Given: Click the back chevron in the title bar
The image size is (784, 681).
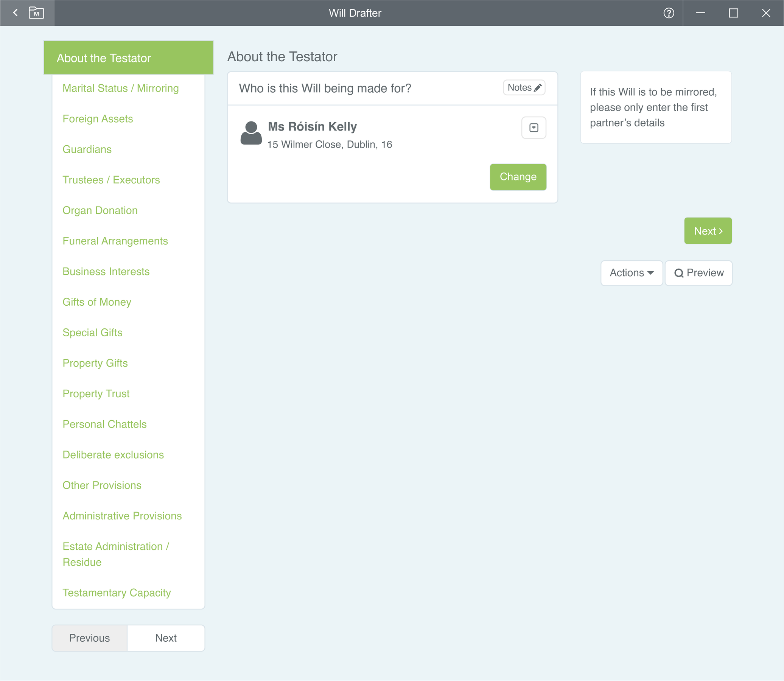Looking at the screenshot, I should click(x=15, y=12).
